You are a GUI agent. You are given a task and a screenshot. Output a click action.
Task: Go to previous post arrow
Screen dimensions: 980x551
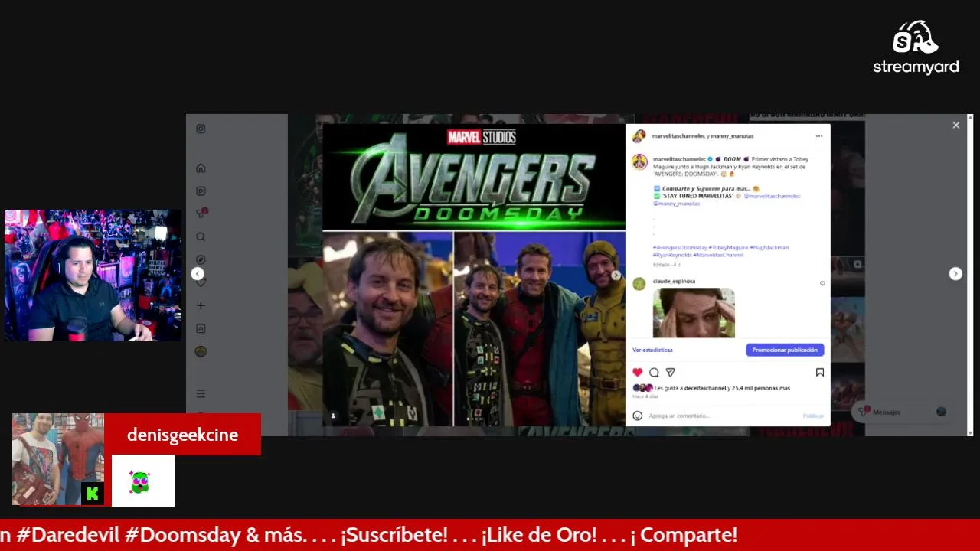tap(198, 274)
